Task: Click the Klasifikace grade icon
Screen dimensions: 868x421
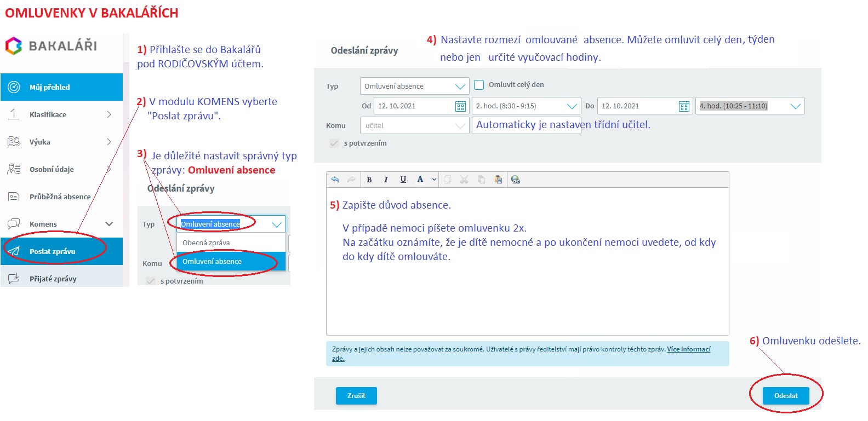Action: 14,114
